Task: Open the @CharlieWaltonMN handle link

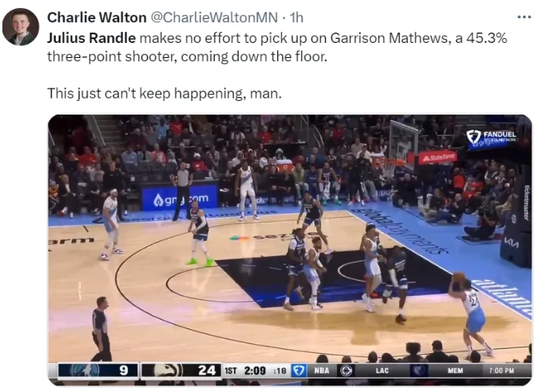Action: [x=214, y=17]
